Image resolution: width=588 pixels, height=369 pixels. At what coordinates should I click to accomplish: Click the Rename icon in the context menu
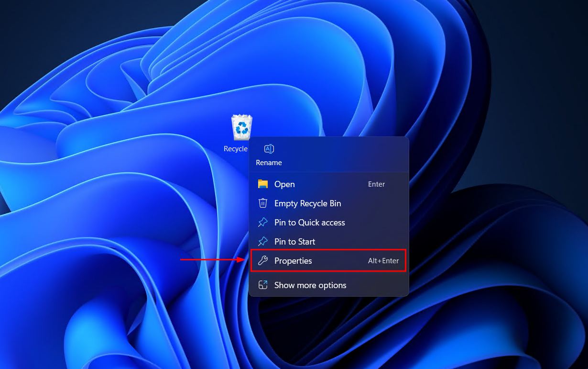point(269,149)
